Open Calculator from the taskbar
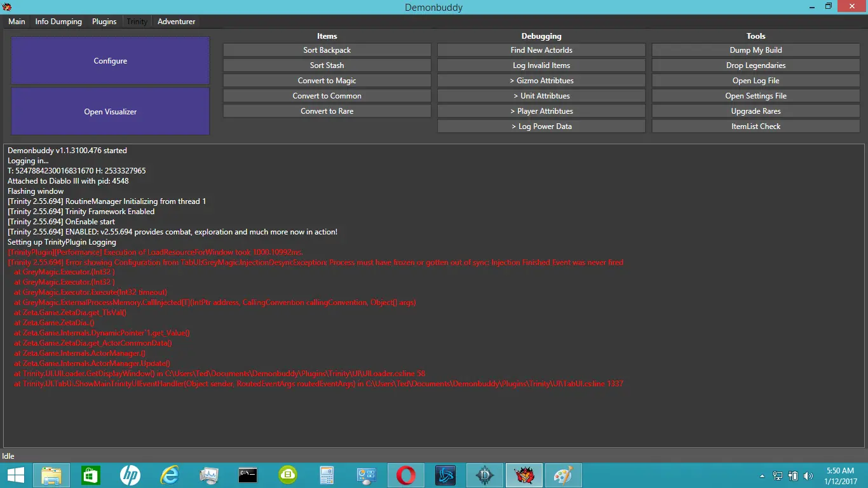Screen dimensions: 868x488 327,475
